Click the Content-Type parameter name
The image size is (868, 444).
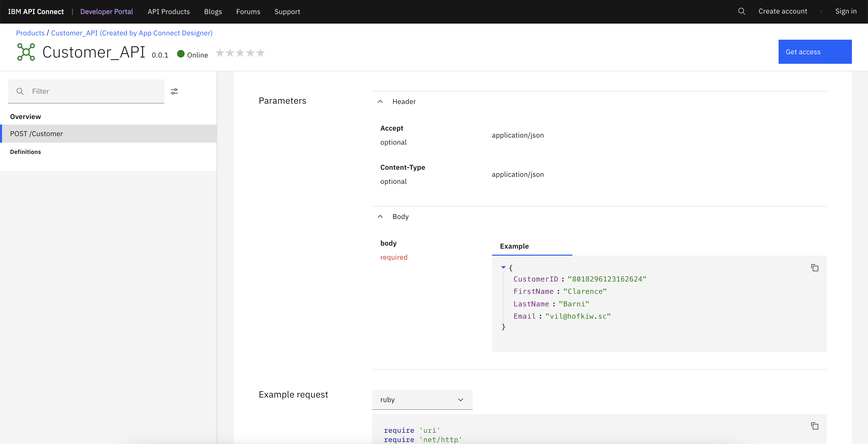[403, 168]
